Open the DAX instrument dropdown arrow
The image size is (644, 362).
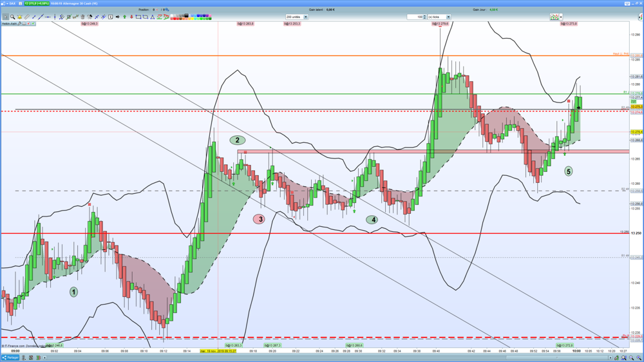pos(7,3)
